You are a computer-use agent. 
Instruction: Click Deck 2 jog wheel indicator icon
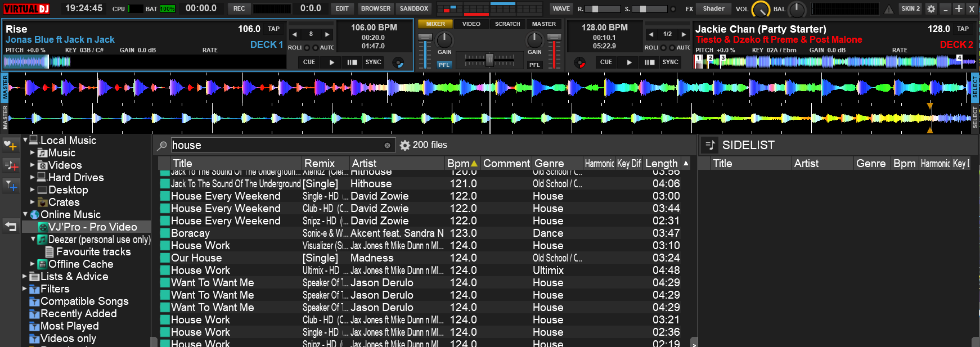click(579, 62)
